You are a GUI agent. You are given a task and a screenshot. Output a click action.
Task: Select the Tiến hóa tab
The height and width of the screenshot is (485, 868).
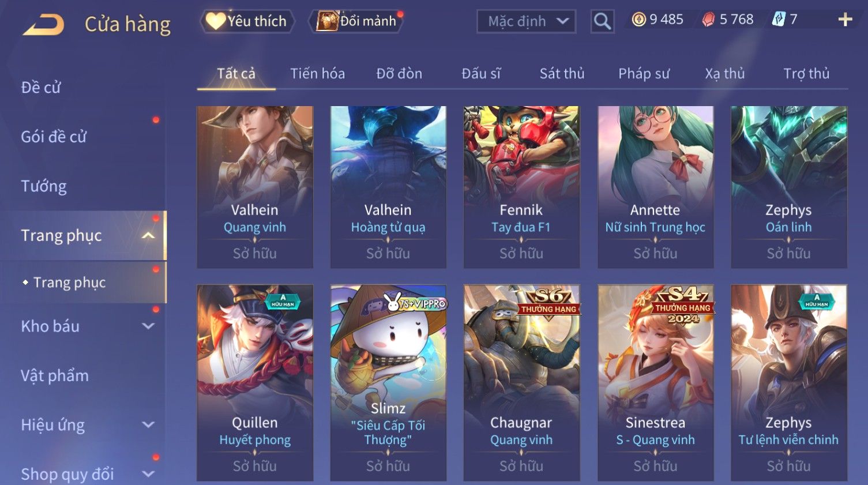[x=317, y=74]
